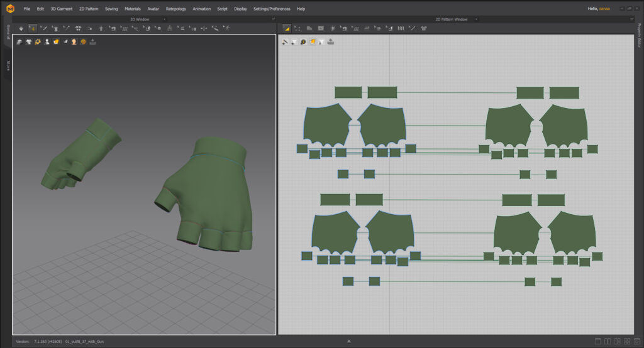This screenshot has width=644, height=348.
Task: Click the Simulate arrow icon in 3D toolbar
Action: click(21, 28)
